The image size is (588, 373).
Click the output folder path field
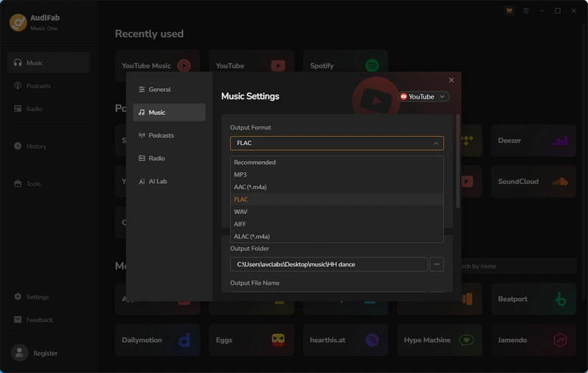[x=329, y=264]
